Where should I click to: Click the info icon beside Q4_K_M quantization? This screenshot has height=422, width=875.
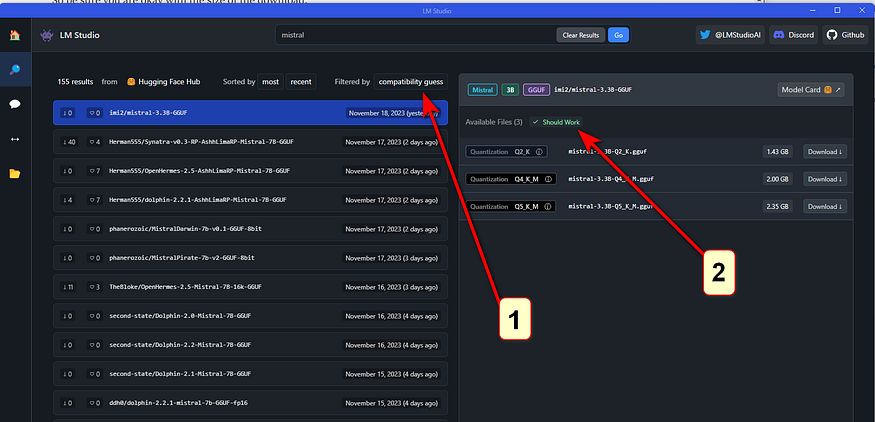[x=547, y=179]
